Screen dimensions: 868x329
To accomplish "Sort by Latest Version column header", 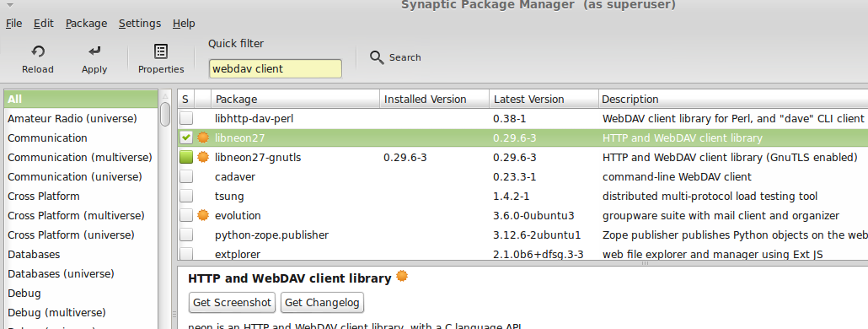I will pos(544,100).
